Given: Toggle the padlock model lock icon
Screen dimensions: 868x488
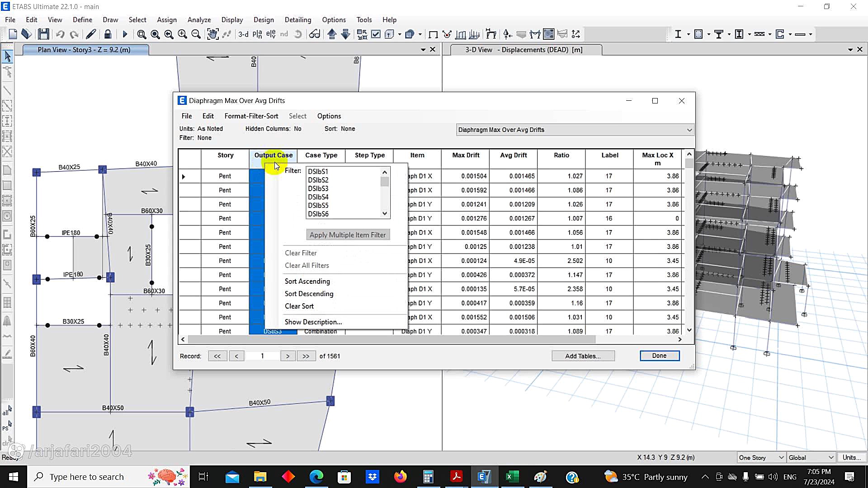Looking at the screenshot, I should tap(108, 34).
